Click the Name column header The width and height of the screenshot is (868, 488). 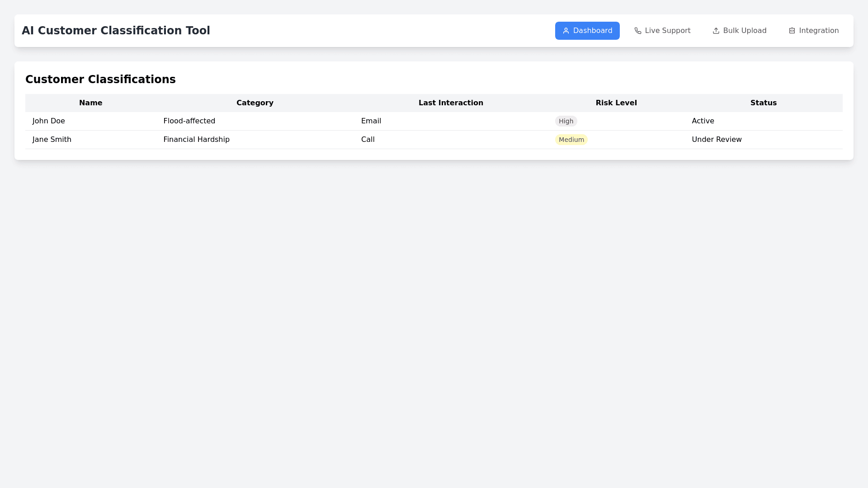coord(90,103)
